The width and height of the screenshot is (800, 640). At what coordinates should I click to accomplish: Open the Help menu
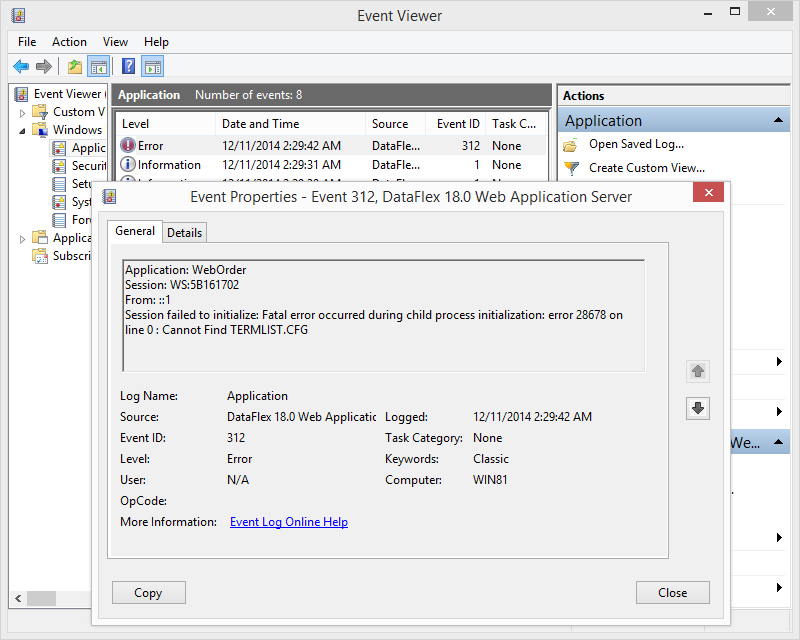(156, 42)
